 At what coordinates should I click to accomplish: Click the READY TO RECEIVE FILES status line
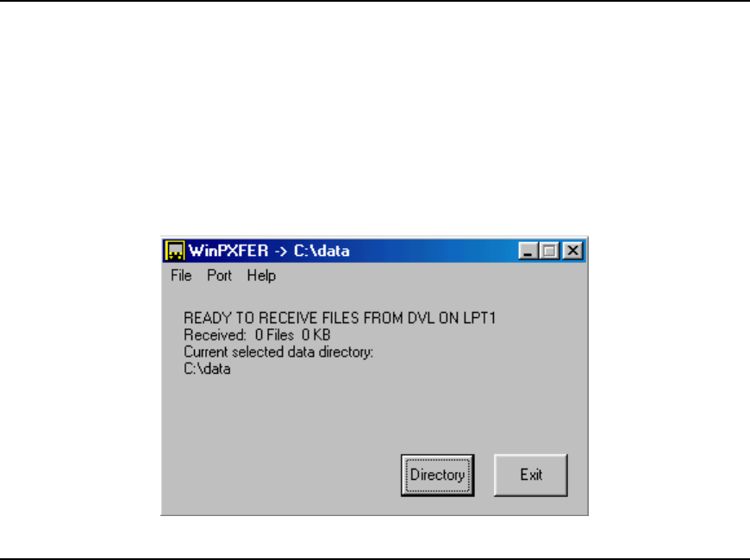(340, 318)
